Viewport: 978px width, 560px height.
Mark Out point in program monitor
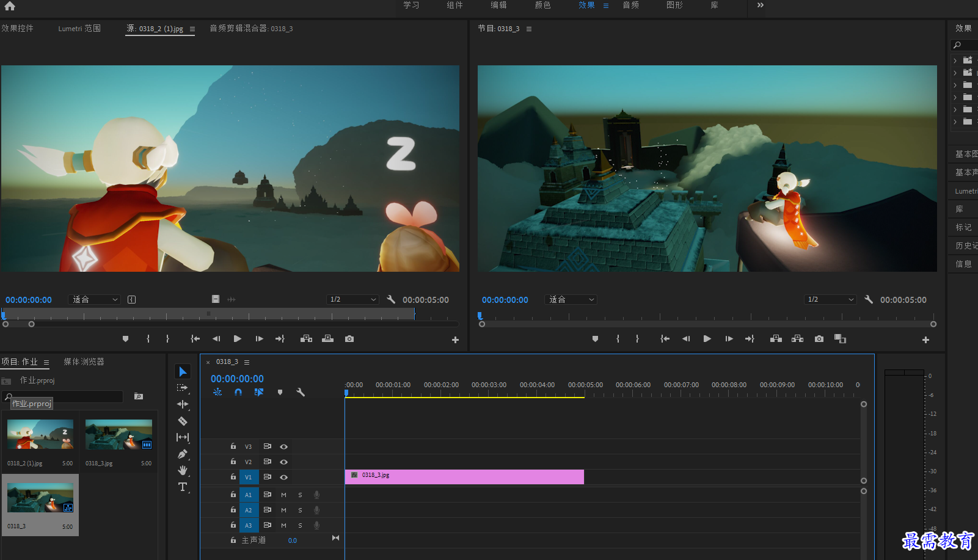[x=637, y=338]
